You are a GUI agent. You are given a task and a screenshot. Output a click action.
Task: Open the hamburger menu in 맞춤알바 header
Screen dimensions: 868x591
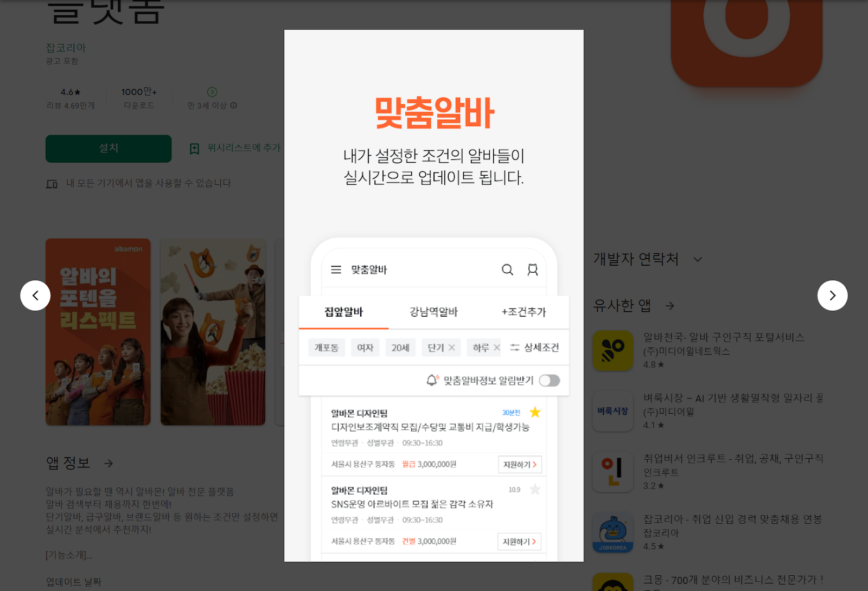point(336,269)
